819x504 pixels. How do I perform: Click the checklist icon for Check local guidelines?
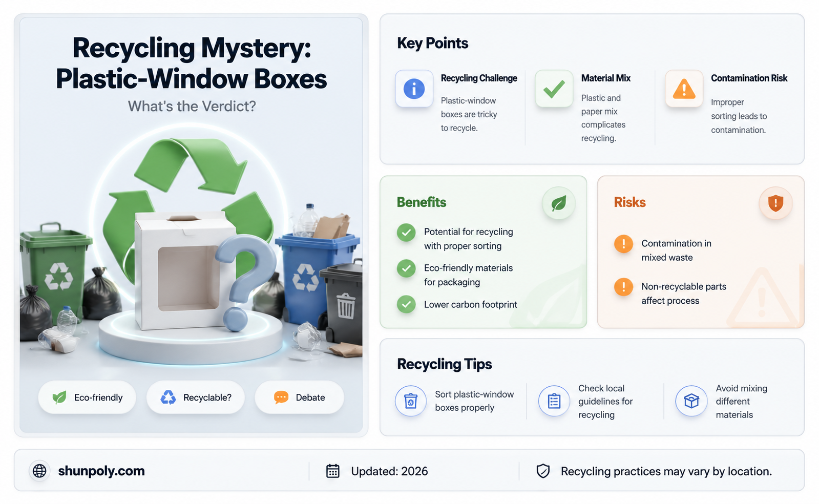554,401
